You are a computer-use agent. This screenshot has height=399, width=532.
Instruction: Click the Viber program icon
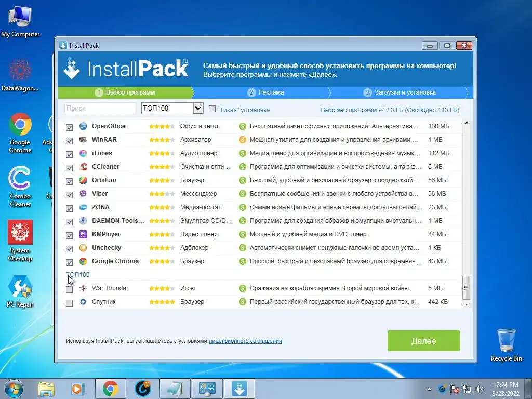pyautogui.click(x=83, y=194)
